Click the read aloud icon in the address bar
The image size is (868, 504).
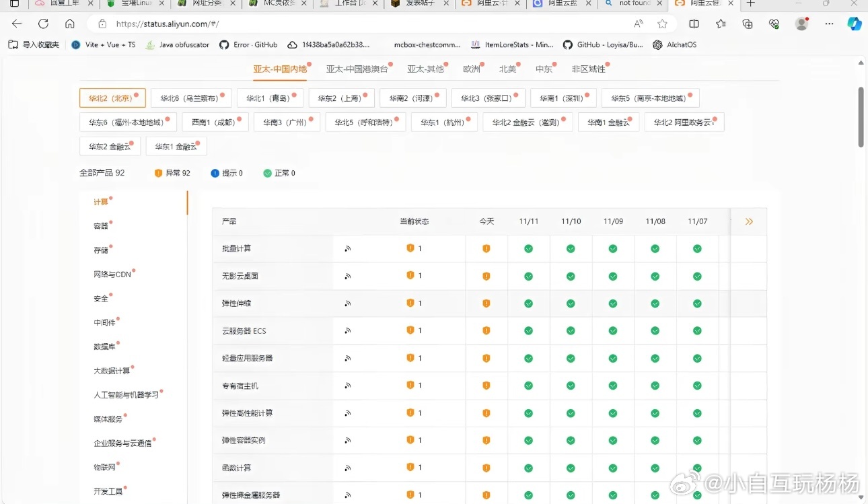[639, 24]
